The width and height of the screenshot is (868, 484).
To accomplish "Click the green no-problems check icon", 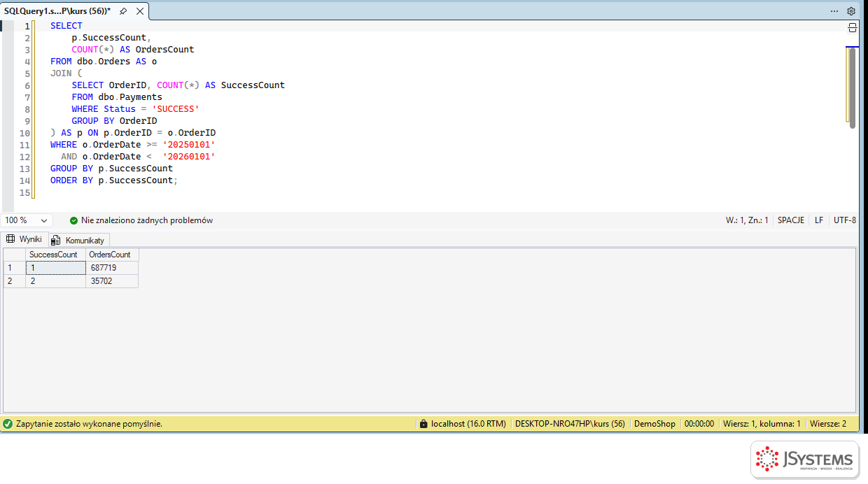I will [x=73, y=220].
